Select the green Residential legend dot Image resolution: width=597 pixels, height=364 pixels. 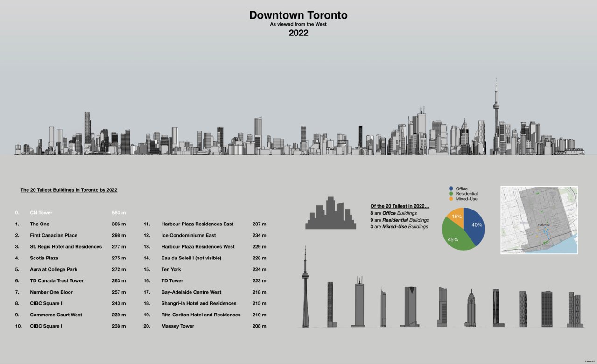(451, 194)
